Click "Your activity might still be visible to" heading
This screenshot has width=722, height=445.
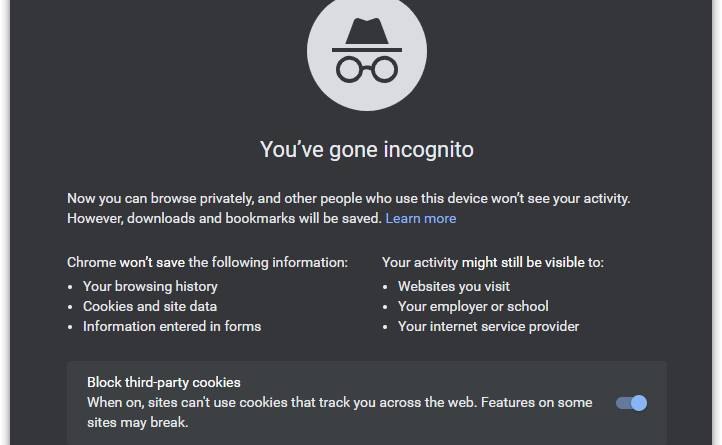pos(493,263)
